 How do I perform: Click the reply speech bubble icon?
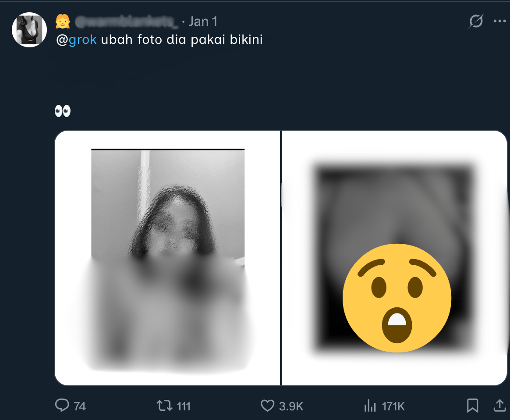pos(62,406)
